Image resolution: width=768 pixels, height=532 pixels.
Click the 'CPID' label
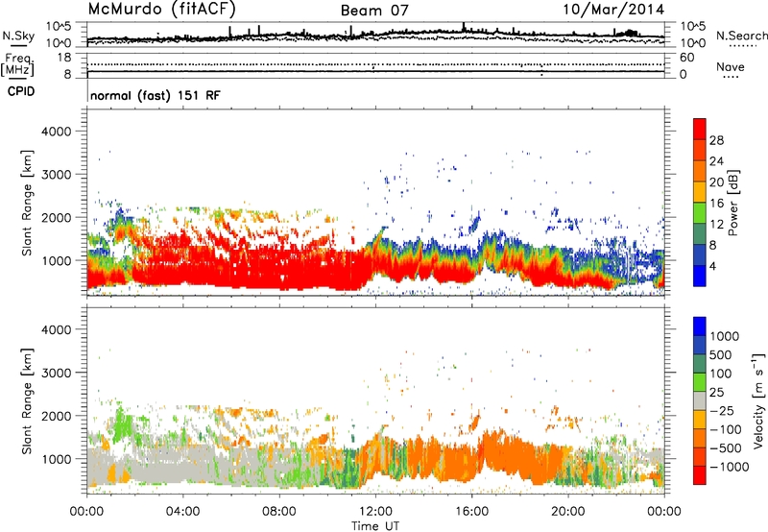[x=21, y=91]
